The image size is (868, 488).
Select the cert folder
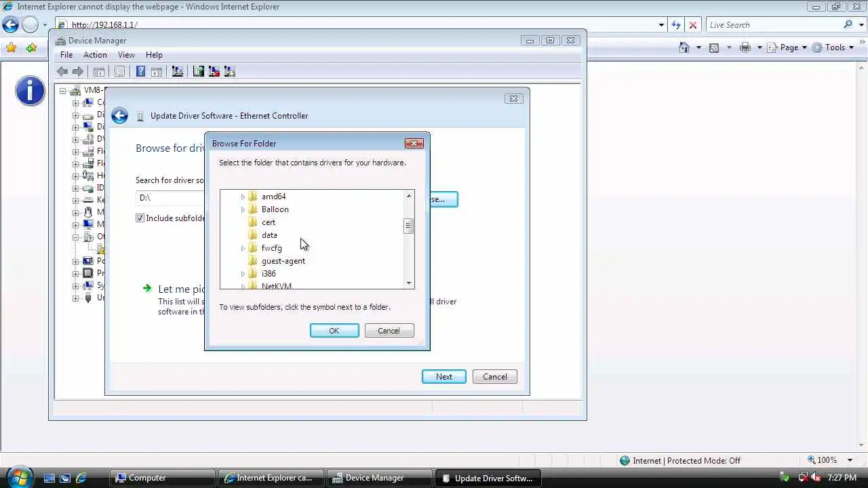pyautogui.click(x=269, y=222)
